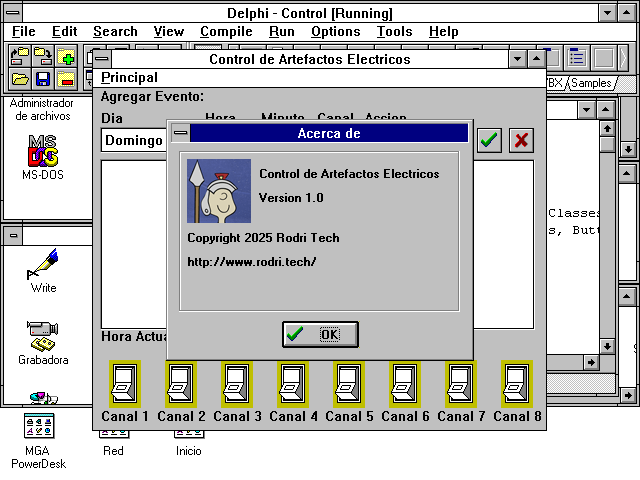
Task: Toggle the Canal 4 switch
Action: pyautogui.click(x=293, y=384)
